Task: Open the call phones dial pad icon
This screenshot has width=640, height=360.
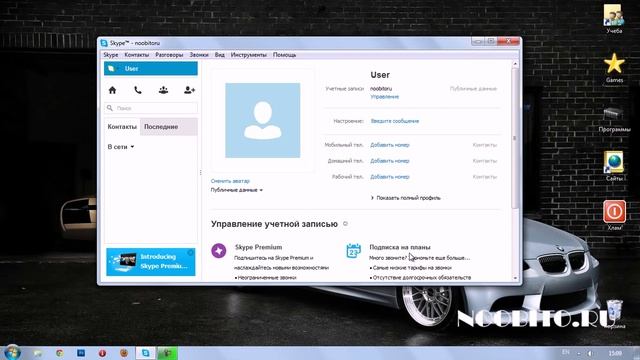Action: pos(138,90)
